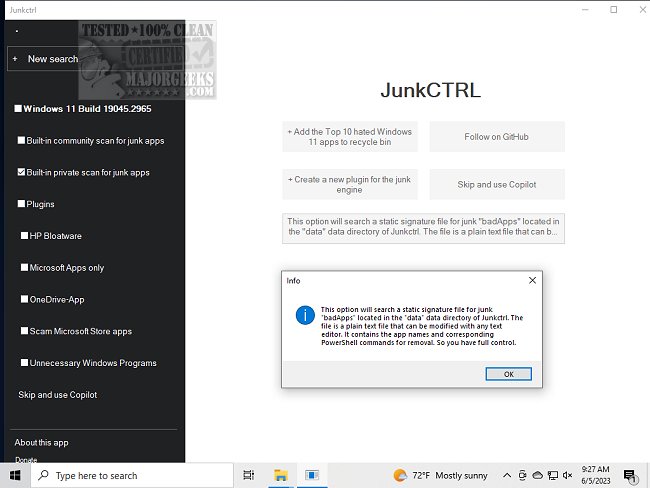Click the Junkctrl app taskbar icon

click(311, 475)
